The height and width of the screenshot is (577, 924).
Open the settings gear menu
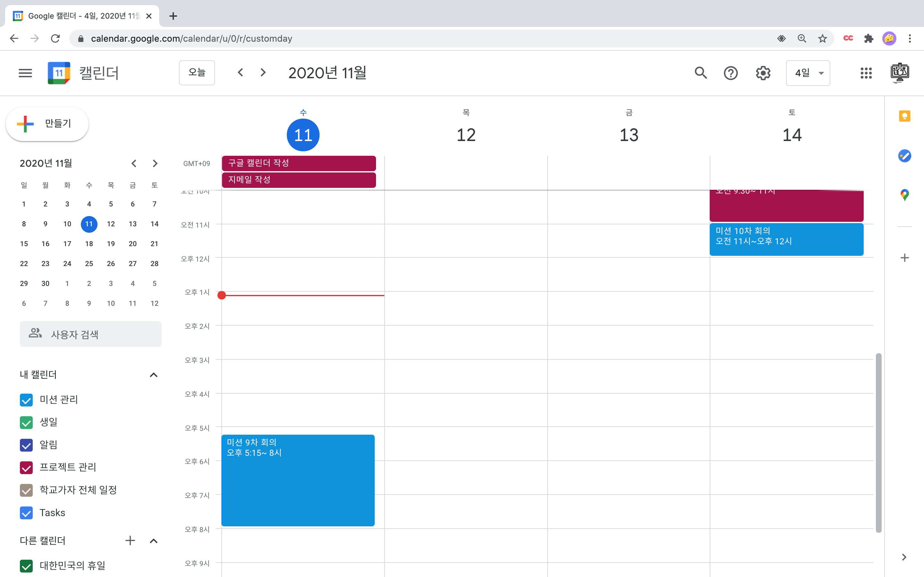763,73
